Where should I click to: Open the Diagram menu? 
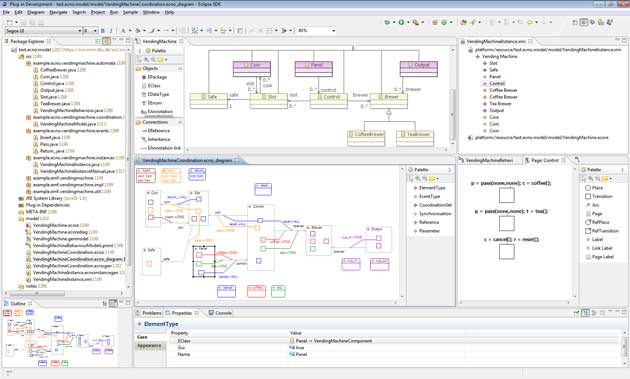coord(36,12)
